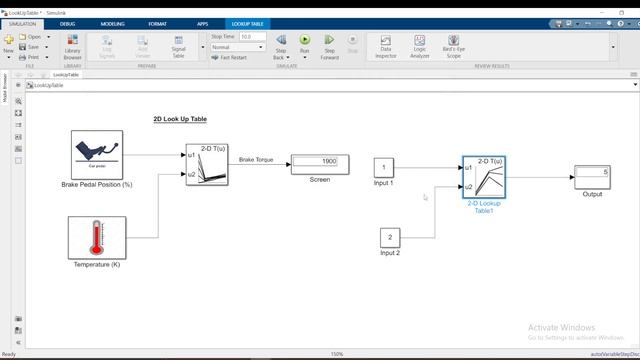Select the Brake Pedal Position block
Image resolution: width=640 pixels, height=360 pixels.
[x=97, y=155]
